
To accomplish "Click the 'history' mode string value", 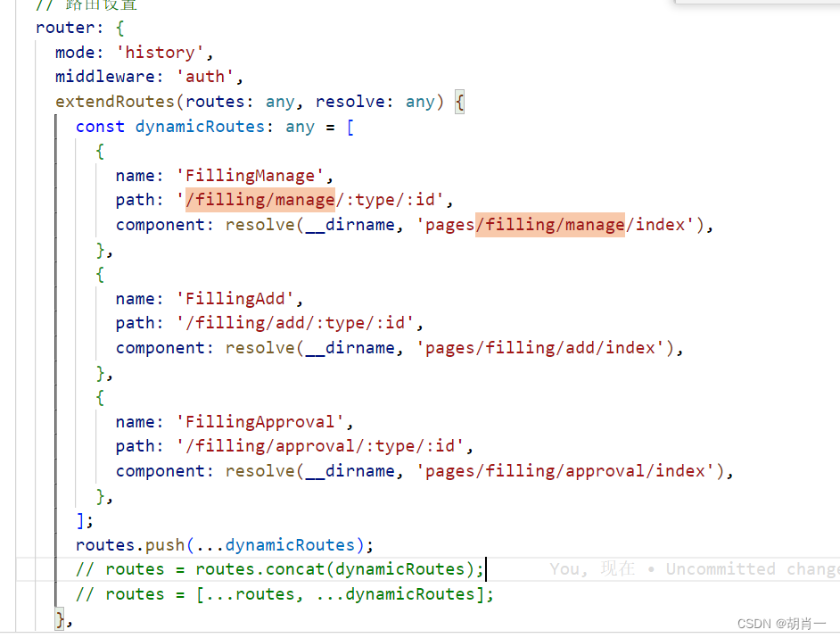I will click(x=161, y=53).
